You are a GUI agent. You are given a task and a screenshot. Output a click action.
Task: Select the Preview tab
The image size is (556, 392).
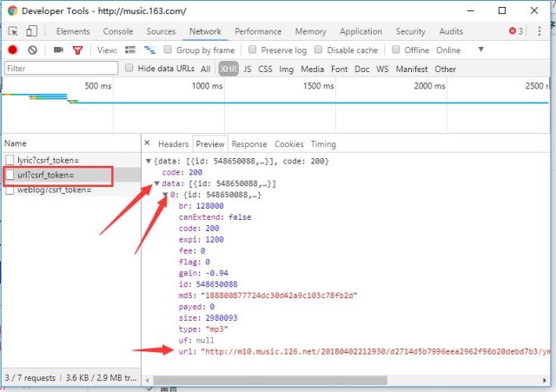point(210,144)
